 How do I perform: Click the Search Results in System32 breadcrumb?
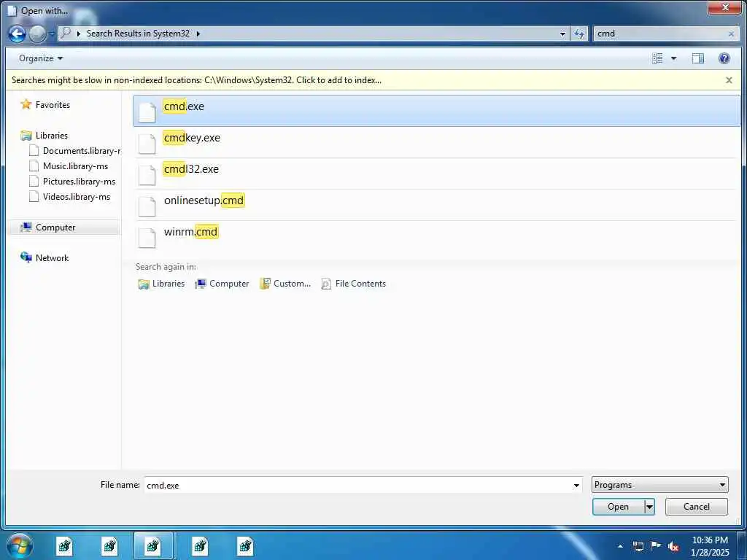point(138,34)
